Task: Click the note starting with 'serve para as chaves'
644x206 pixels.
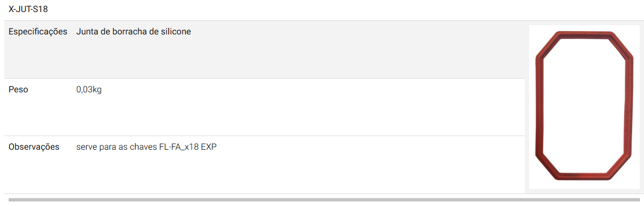Action: (146, 147)
